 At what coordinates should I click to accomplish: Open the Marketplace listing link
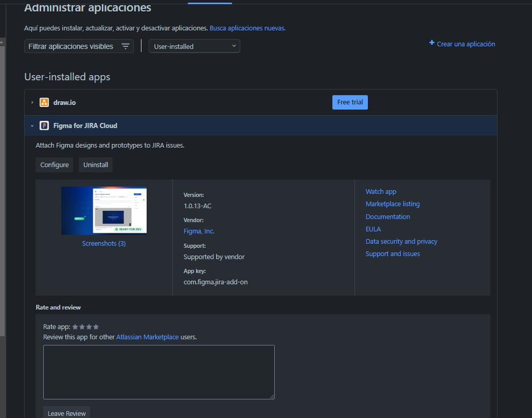tap(392, 204)
